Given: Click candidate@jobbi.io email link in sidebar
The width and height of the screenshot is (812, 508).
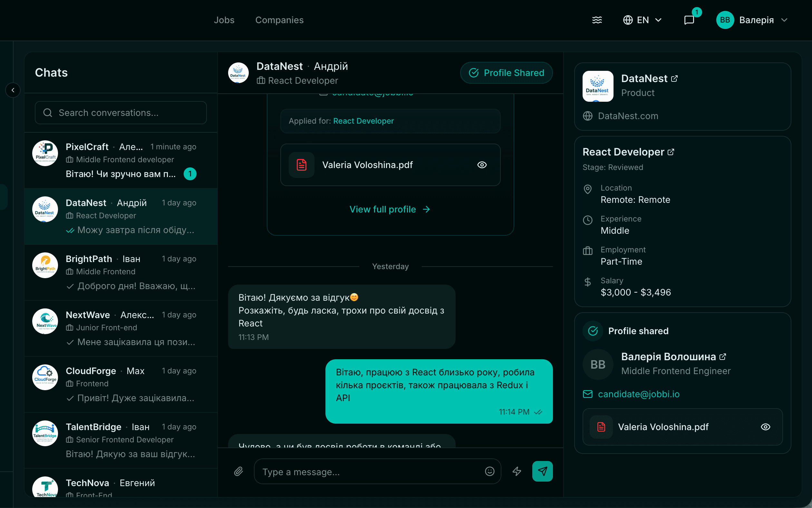Looking at the screenshot, I should coord(639,394).
